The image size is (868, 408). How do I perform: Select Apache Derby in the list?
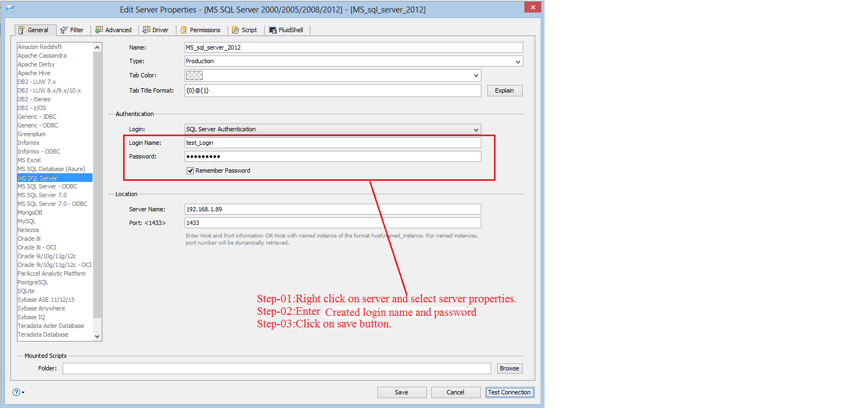(x=36, y=64)
